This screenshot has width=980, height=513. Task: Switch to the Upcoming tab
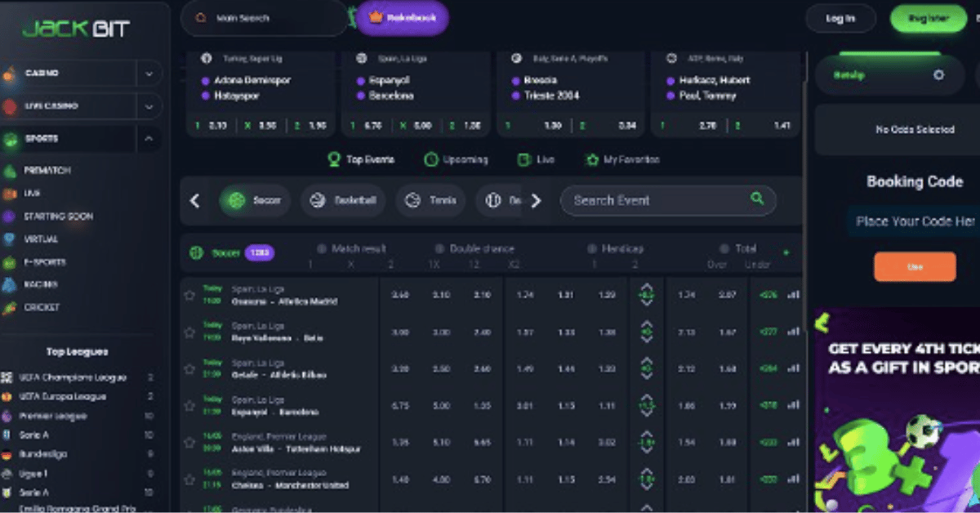point(457,160)
